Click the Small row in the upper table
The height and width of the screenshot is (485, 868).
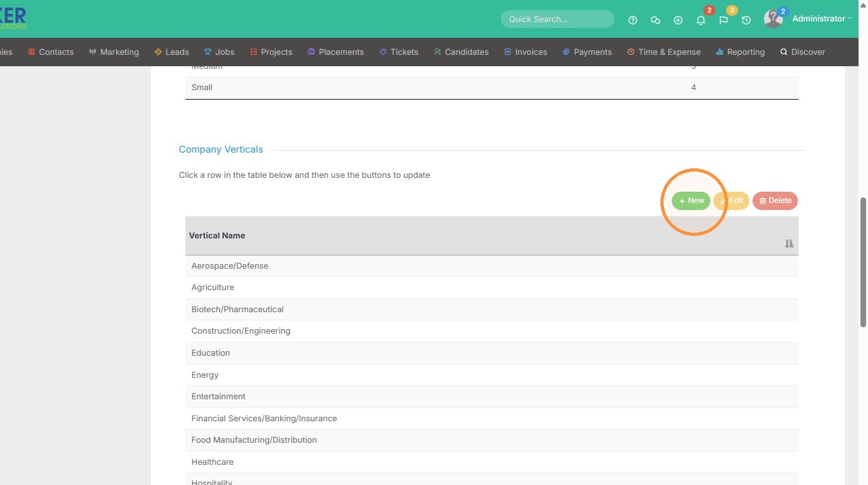pyautogui.click(x=492, y=88)
